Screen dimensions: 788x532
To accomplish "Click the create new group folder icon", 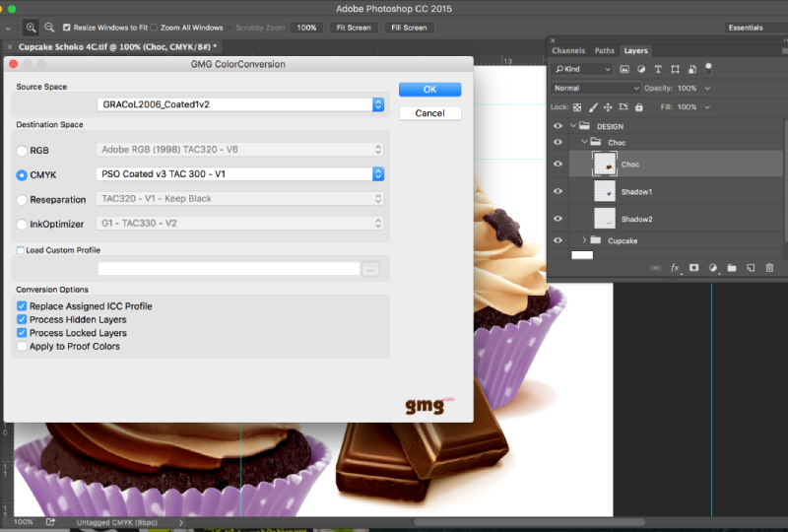I will pos(732,268).
